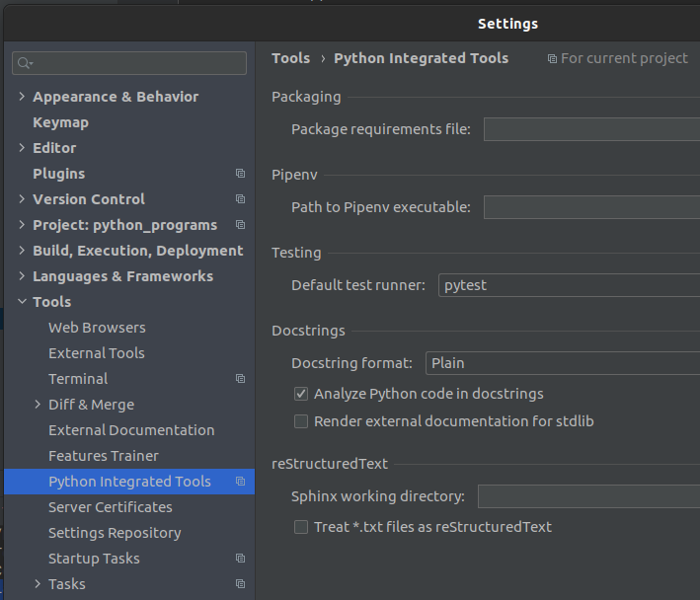The height and width of the screenshot is (600, 700).
Task: Click the project icon next to Version Control
Action: click(240, 199)
